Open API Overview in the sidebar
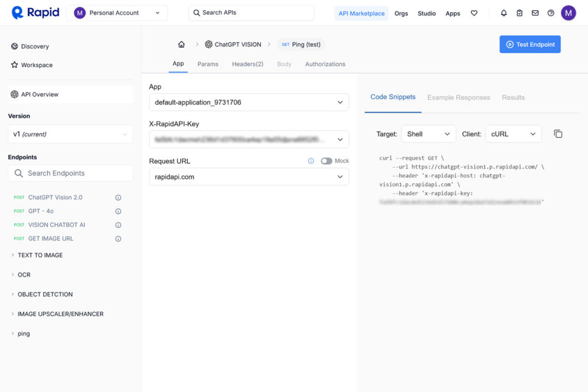 71,95
